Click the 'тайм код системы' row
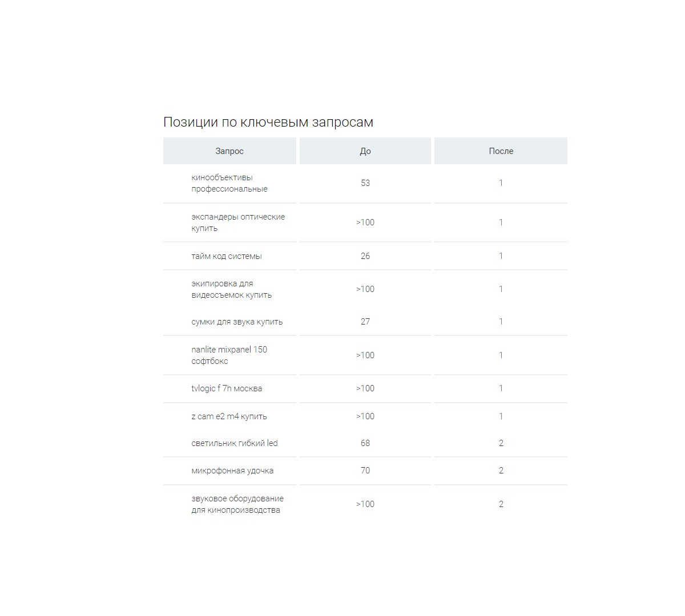Image resolution: width=685 pixels, height=616 pixels. (365, 256)
